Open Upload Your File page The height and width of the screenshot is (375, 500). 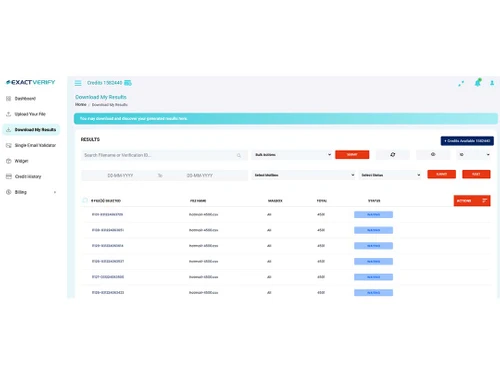(30, 114)
